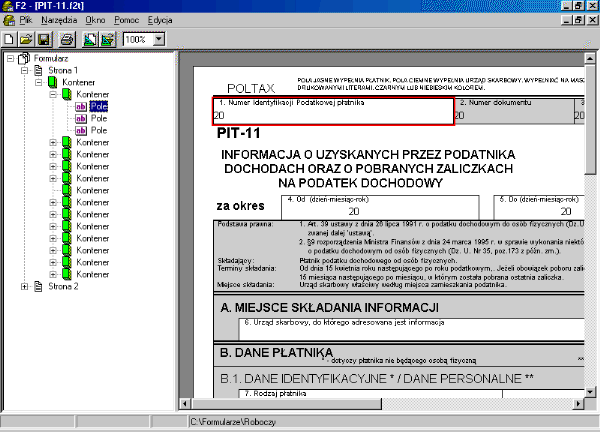
Task: Click the horizontal scrollbar left arrow
Action: pos(185,403)
